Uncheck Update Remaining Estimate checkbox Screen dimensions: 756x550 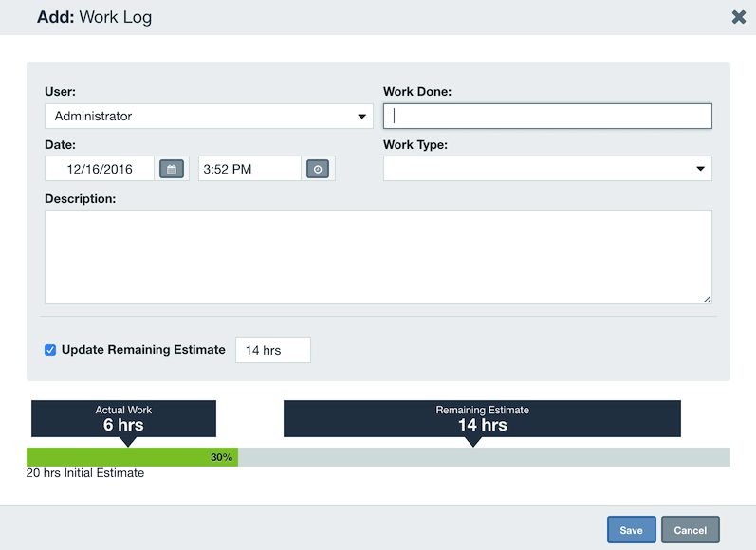(50, 350)
